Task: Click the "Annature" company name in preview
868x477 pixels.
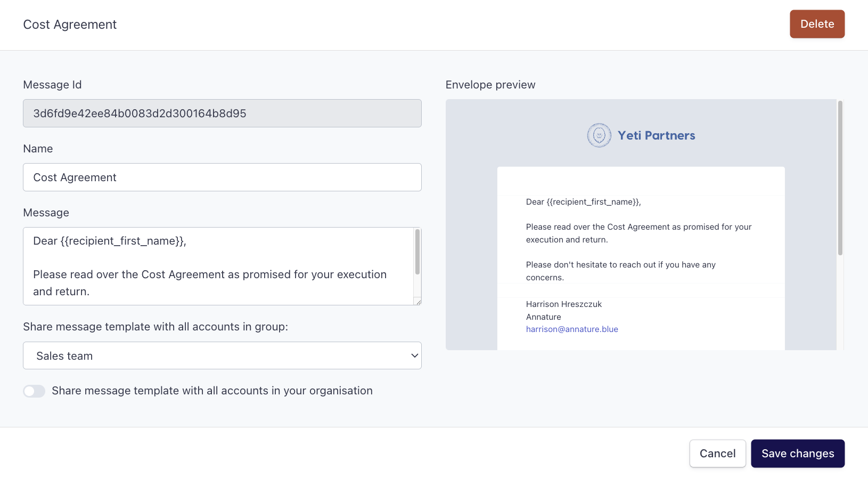Action: [x=544, y=317]
